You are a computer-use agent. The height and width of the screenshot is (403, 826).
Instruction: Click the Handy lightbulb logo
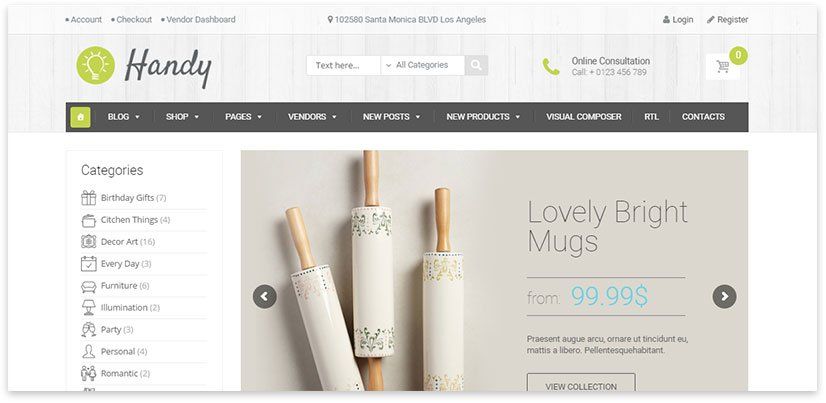(95, 65)
